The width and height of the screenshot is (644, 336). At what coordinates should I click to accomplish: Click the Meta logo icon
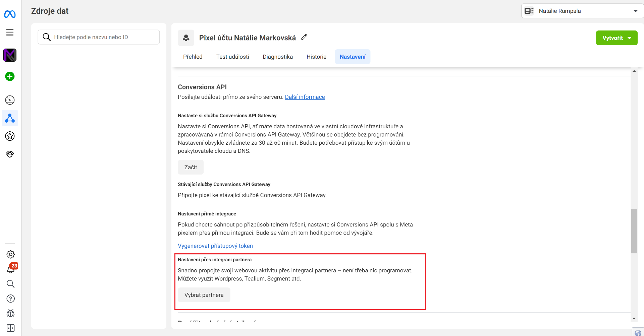point(10,14)
